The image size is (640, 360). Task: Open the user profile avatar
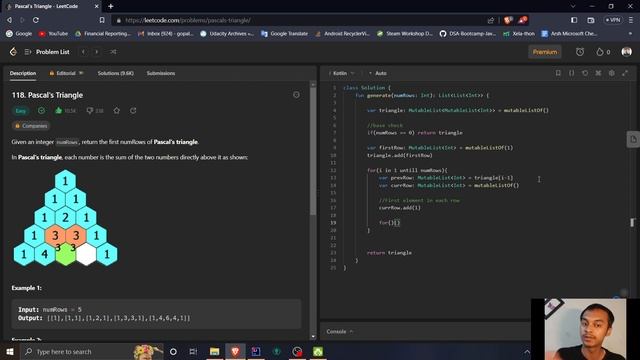tap(627, 52)
